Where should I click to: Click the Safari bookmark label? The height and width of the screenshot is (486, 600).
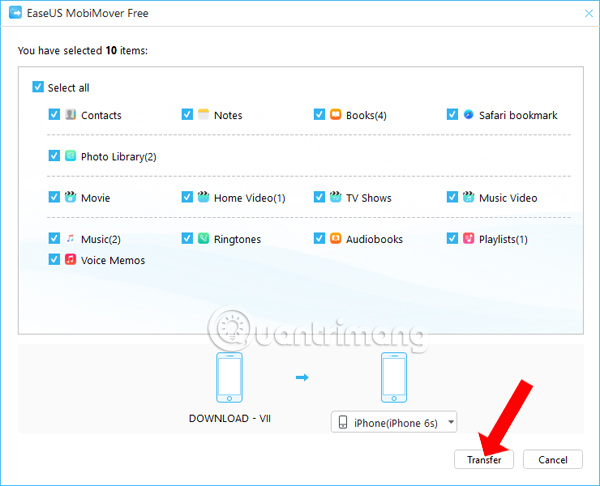pos(518,115)
